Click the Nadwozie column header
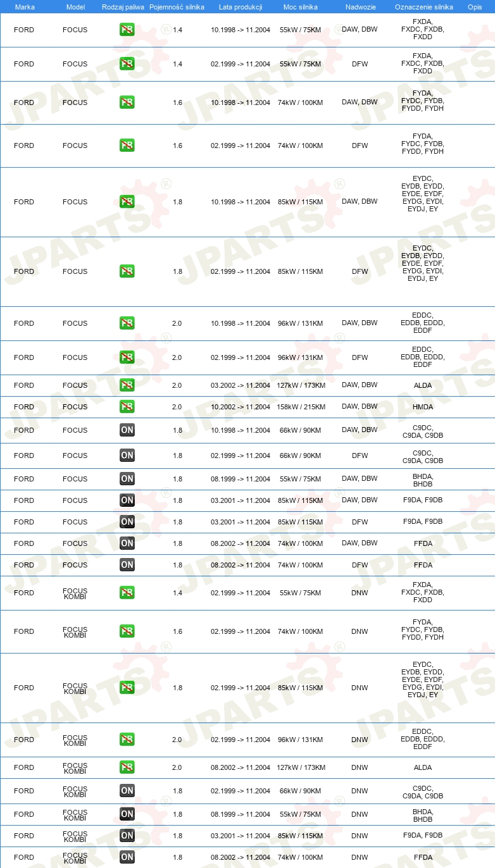Image resolution: width=495 pixels, height=868 pixels. pyautogui.click(x=360, y=7)
